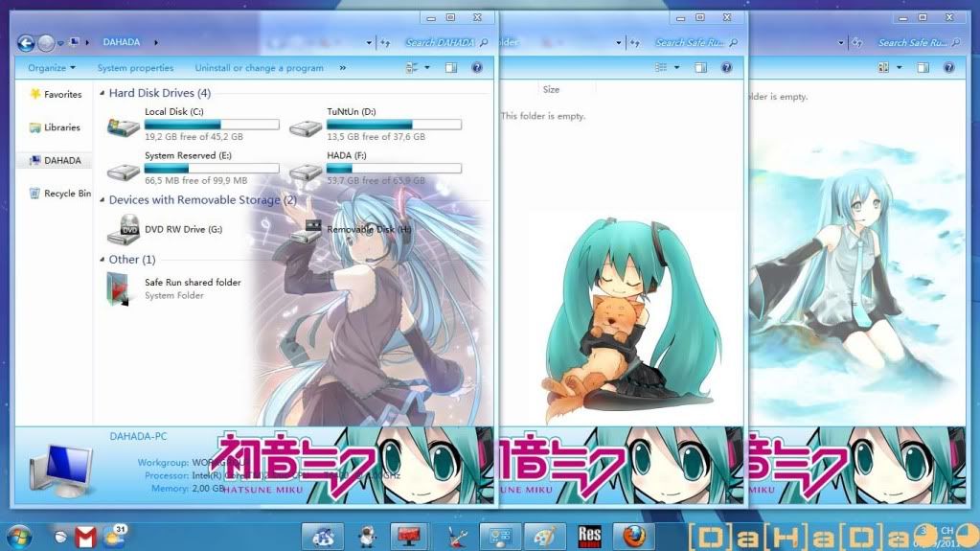Click the Windows Start orb
The width and height of the screenshot is (980, 551).
(20, 535)
